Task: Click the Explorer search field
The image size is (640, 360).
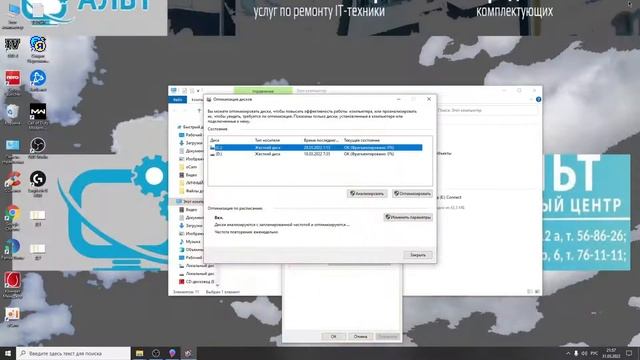Action: (487, 110)
